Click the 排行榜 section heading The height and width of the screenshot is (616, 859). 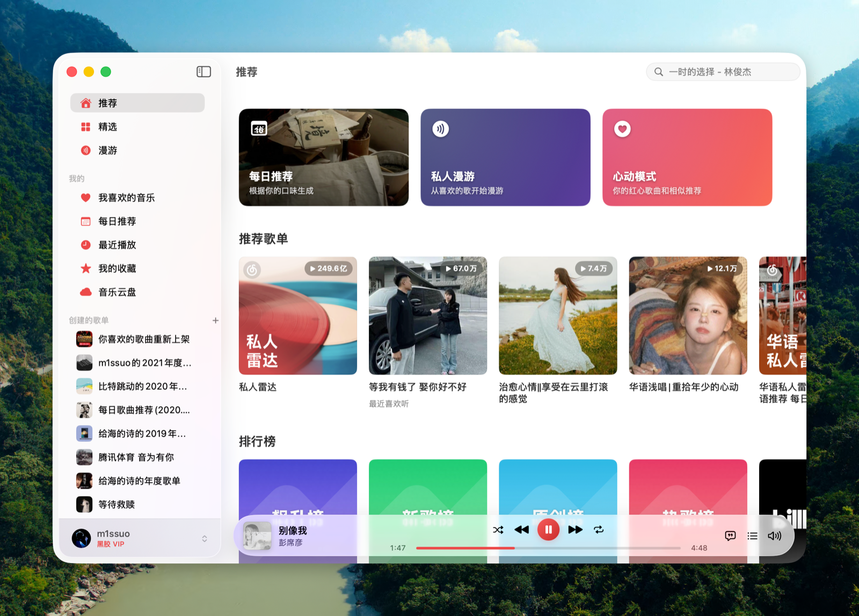click(257, 441)
